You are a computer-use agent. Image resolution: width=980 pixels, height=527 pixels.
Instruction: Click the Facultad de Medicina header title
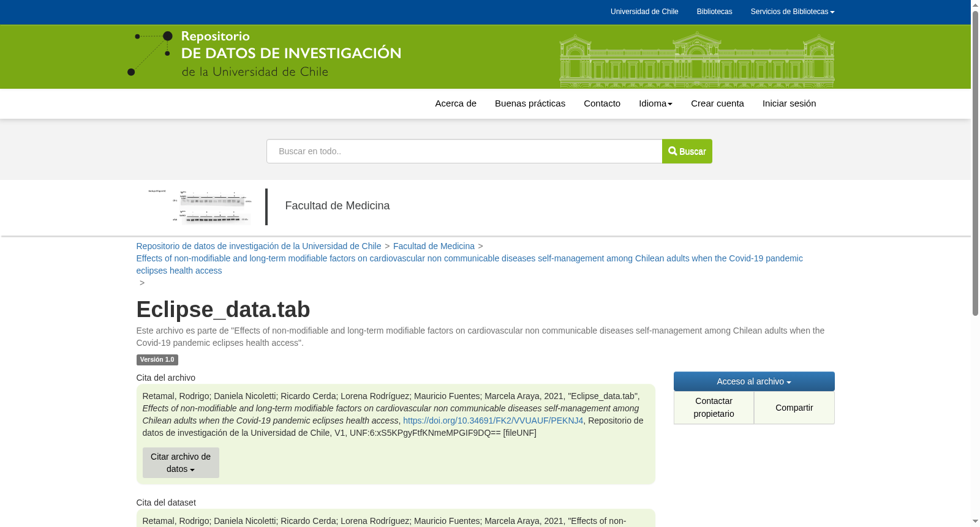click(x=337, y=206)
